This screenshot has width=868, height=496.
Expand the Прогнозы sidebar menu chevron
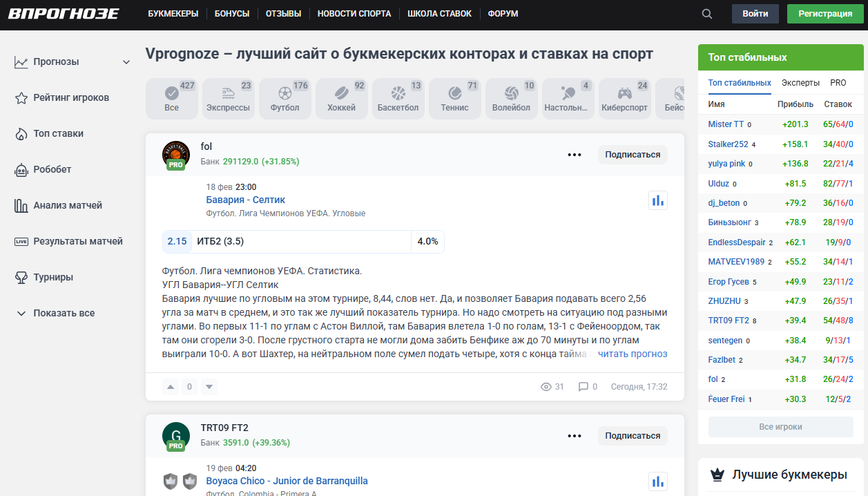coord(126,62)
